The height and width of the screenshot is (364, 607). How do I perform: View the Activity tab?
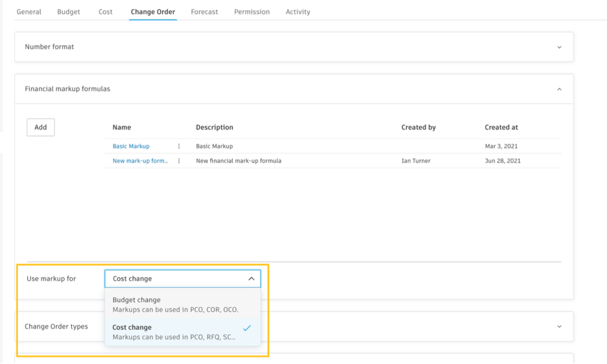(x=298, y=12)
